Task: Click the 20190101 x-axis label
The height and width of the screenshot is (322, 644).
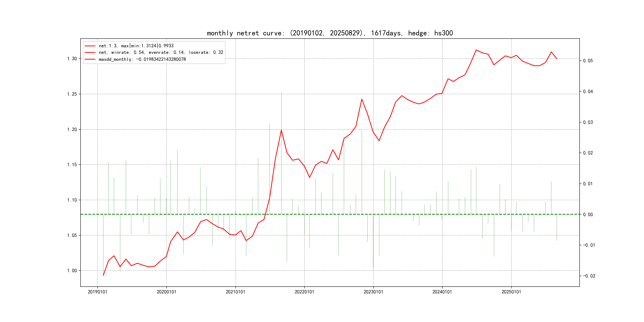Action: pyautogui.click(x=97, y=292)
